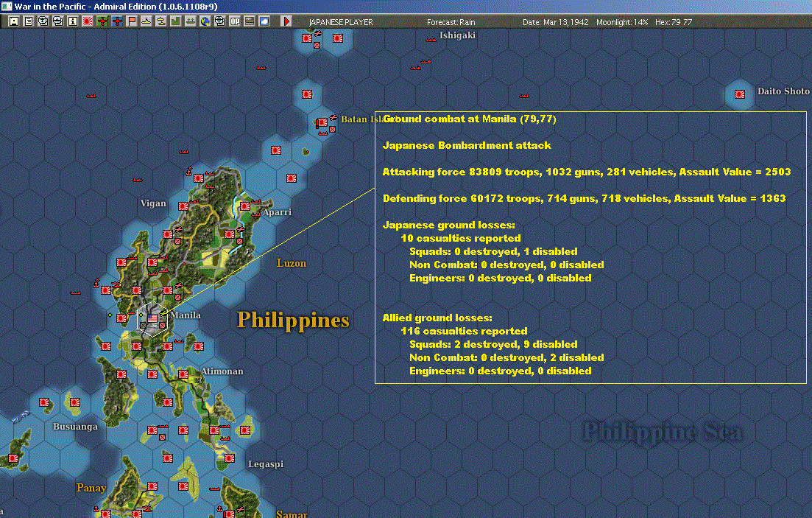Screen dimensions: 812x518
Task: Click the 'Atimonan' map label
Action: click(222, 371)
